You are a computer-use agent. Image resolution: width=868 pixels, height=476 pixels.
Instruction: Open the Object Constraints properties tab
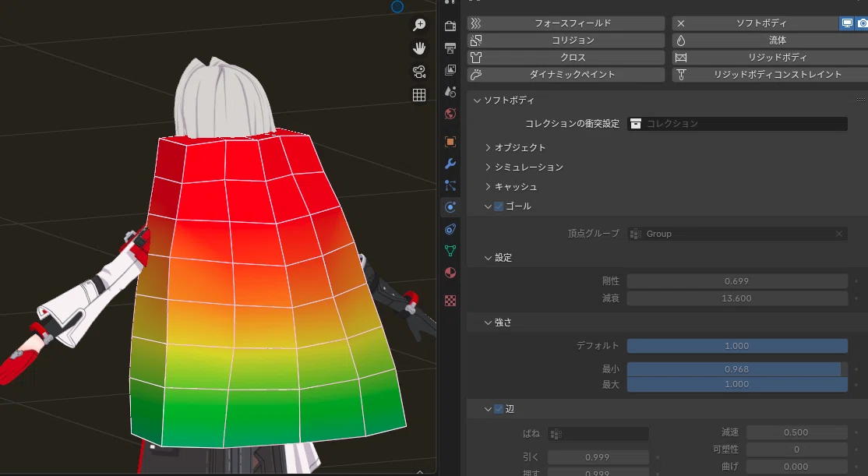click(450, 229)
